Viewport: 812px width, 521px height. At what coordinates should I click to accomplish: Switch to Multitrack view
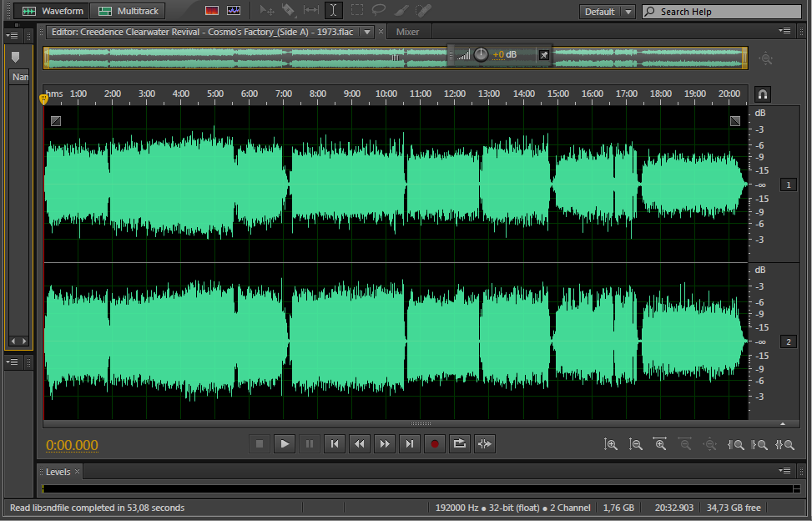coord(128,11)
